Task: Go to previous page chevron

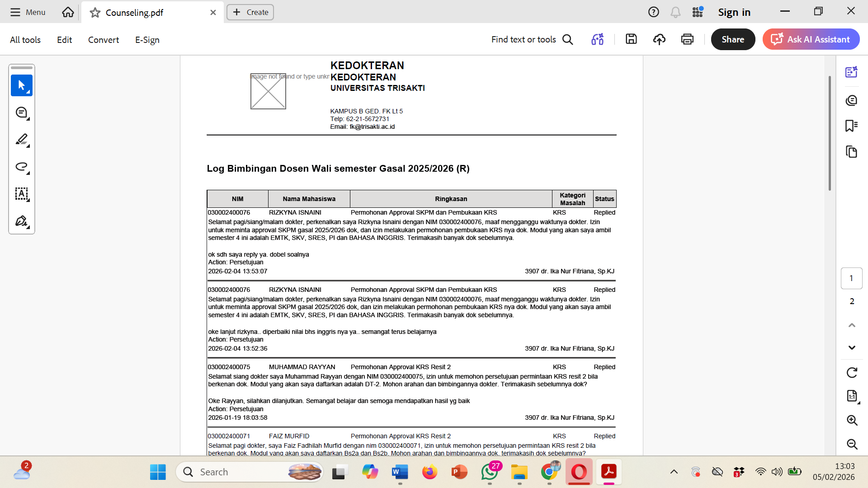Action: pos(852,325)
